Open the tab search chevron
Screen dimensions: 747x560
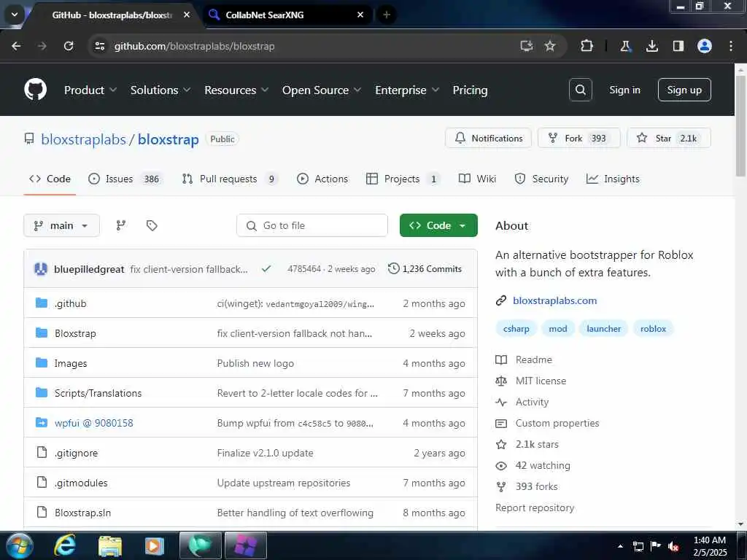coord(15,15)
